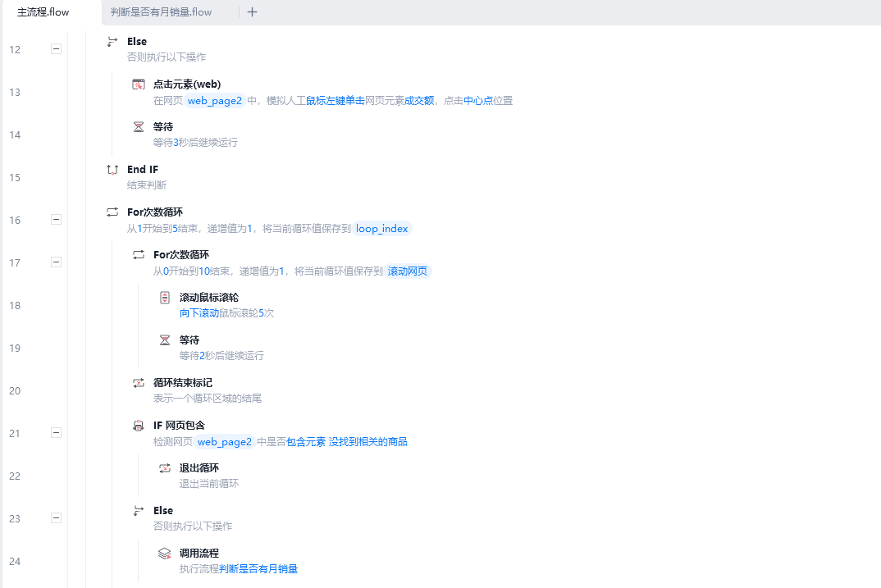Switch to the 判断是否有月销量.flow tab
881x588 pixels.
[x=161, y=12]
